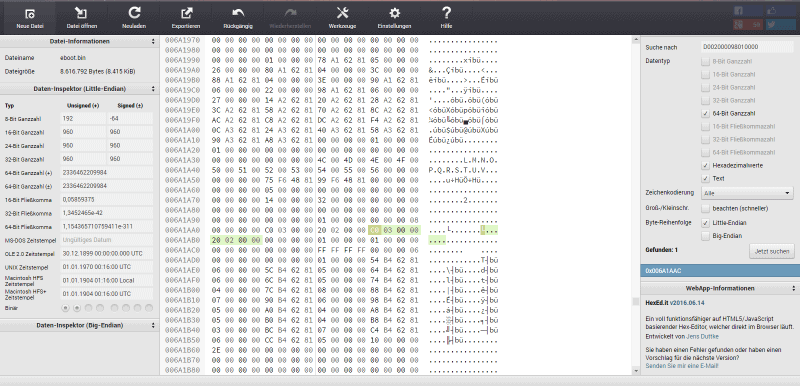Open the Werkzeuge tools menu
This screenshot has height=386, width=800.
(342, 18)
